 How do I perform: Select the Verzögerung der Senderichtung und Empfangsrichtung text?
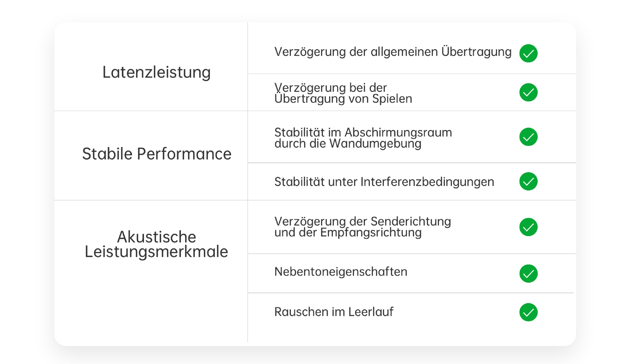point(362,227)
